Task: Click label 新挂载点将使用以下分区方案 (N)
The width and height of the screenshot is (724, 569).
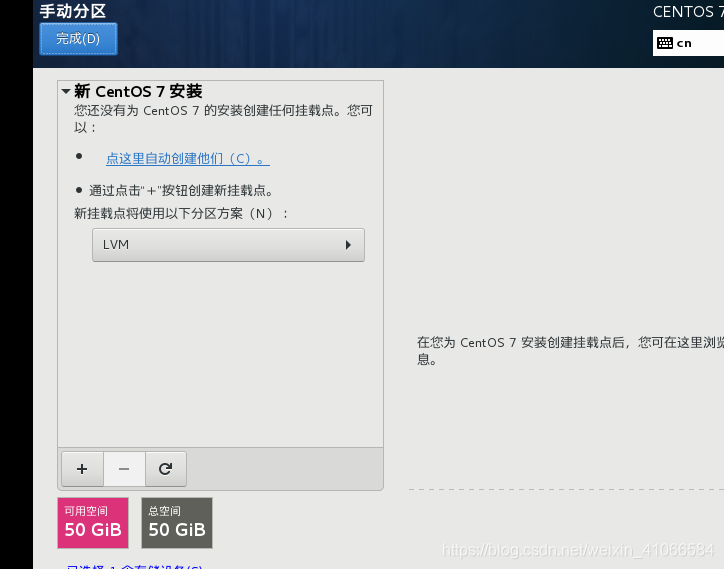Action: click(181, 213)
